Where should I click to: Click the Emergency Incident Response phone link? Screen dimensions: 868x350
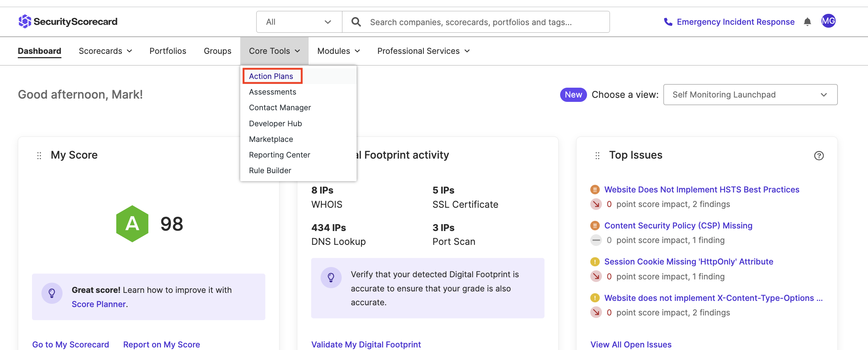(729, 22)
